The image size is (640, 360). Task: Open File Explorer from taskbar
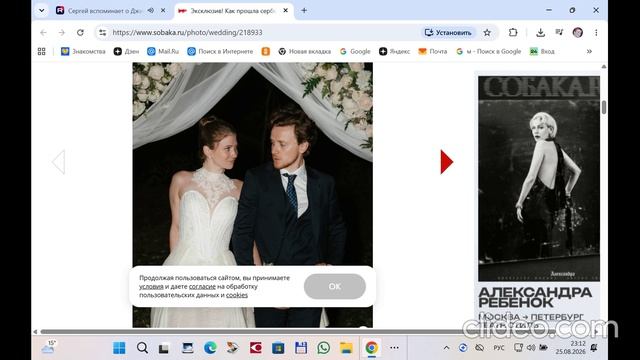tap(346, 348)
